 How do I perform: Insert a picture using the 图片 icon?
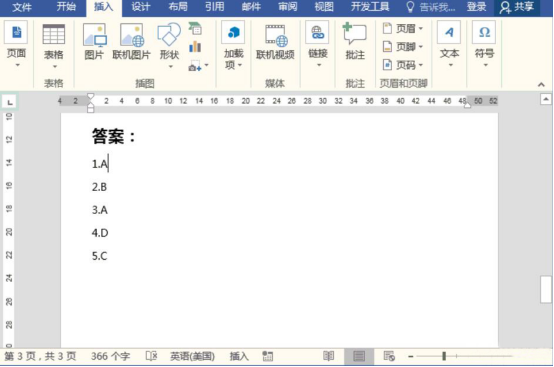pyautogui.click(x=94, y=42)
